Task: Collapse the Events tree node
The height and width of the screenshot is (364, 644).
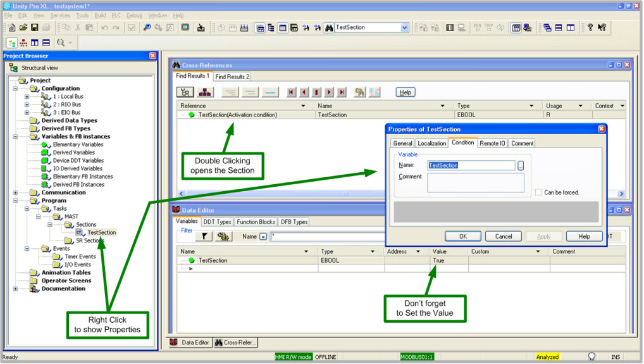Action: click(x=27, y=249)
